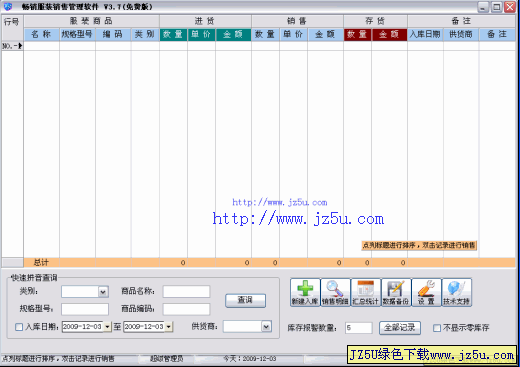Toggle the 入库日期 filter checkbox
Screen dimensions: 520x367
tap(19, 327)
